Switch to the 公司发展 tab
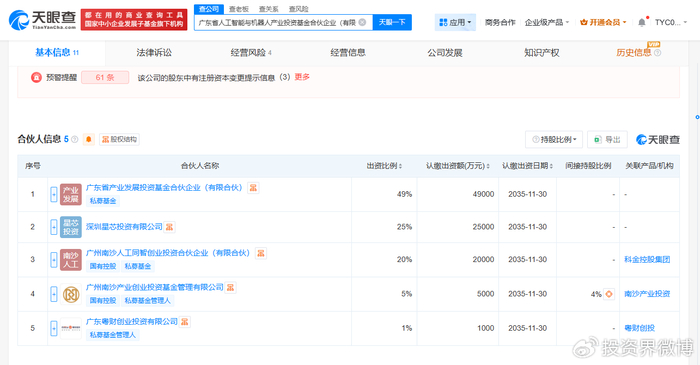700x365 pixels. click(445, 53)
